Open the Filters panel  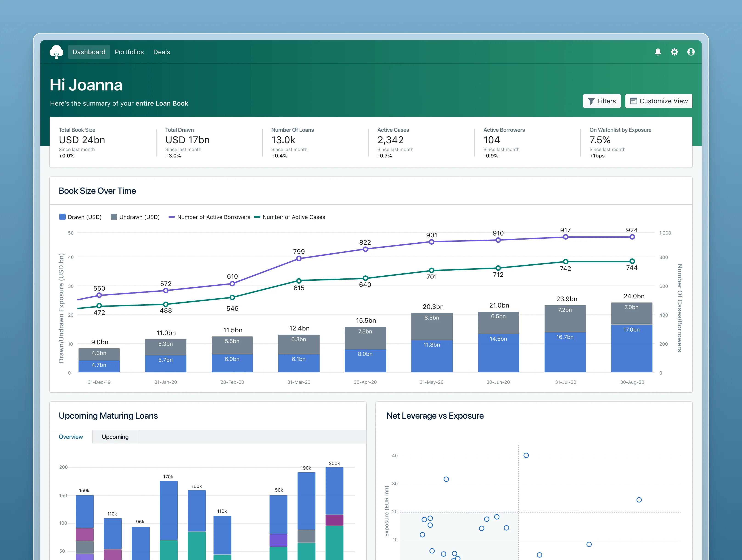coord(602,101)
